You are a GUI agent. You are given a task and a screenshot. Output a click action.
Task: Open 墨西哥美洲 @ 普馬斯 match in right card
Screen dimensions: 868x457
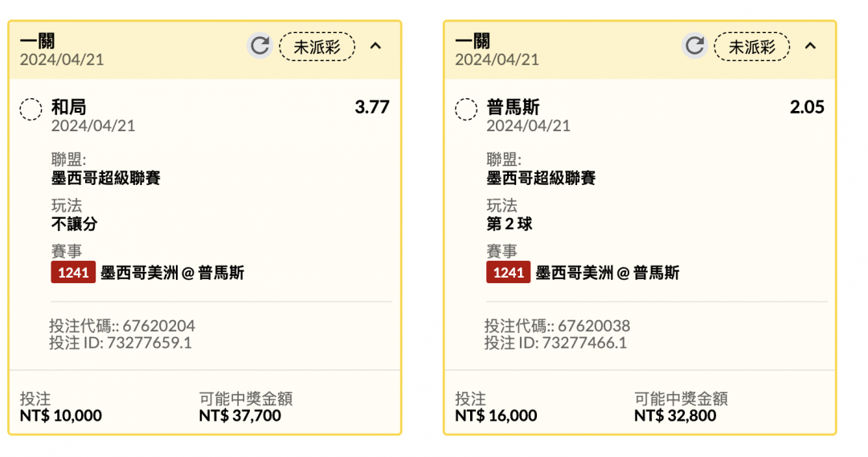tap(608, 273)
